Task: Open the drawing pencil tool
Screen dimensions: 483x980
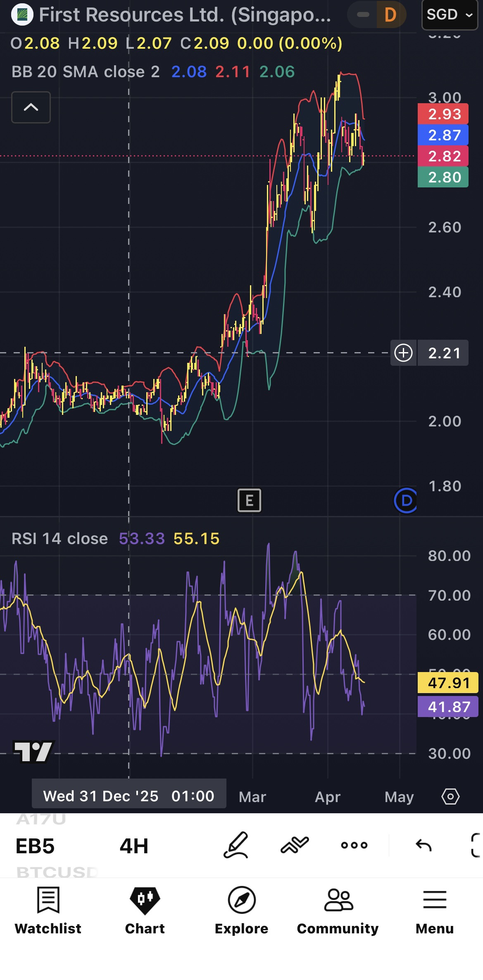Action: (x=236, y=845)
